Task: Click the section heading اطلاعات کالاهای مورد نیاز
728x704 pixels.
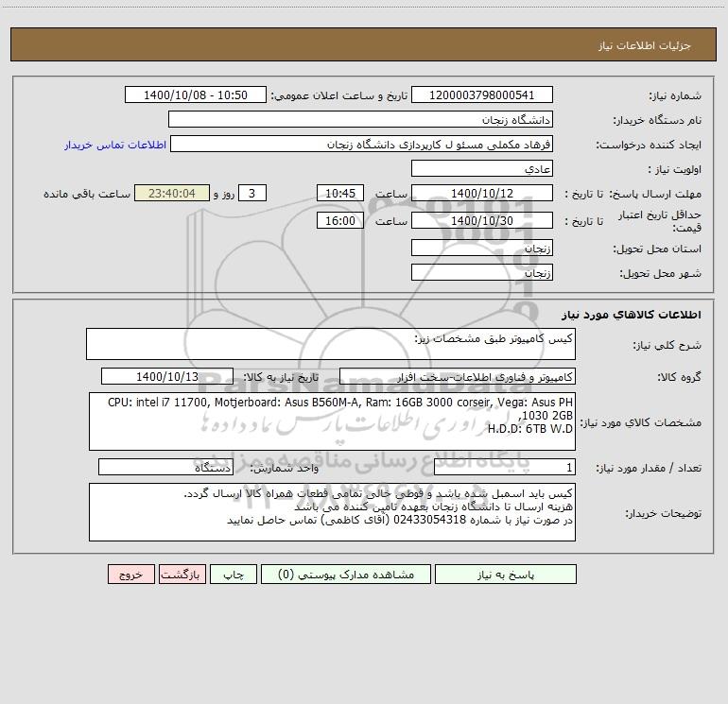Action: click(x=632, y=315)
